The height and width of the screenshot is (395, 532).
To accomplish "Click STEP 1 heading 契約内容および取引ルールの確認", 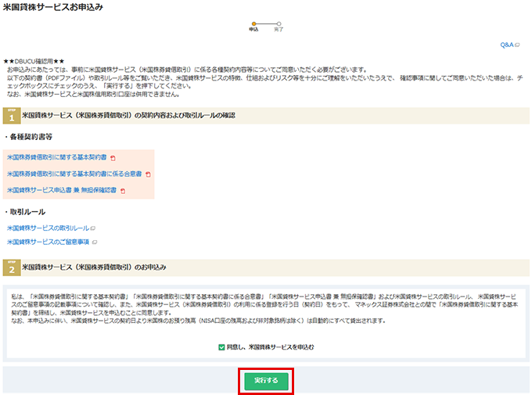I will coord(128,116).
